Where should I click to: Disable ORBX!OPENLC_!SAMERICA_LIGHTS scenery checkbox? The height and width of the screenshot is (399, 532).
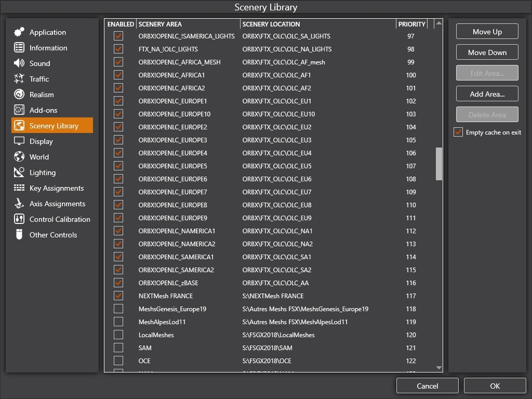(x=118, y=36)
